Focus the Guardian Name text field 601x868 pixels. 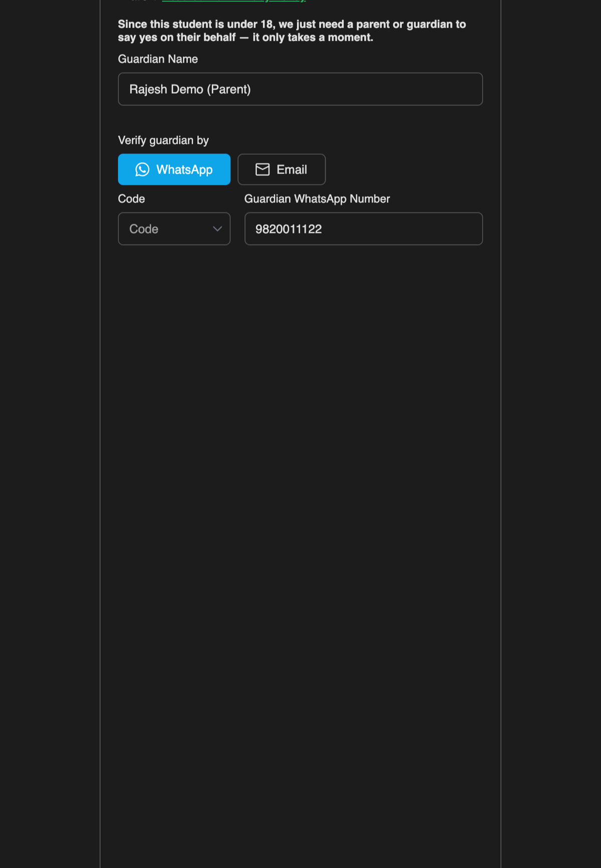(300, 89)
